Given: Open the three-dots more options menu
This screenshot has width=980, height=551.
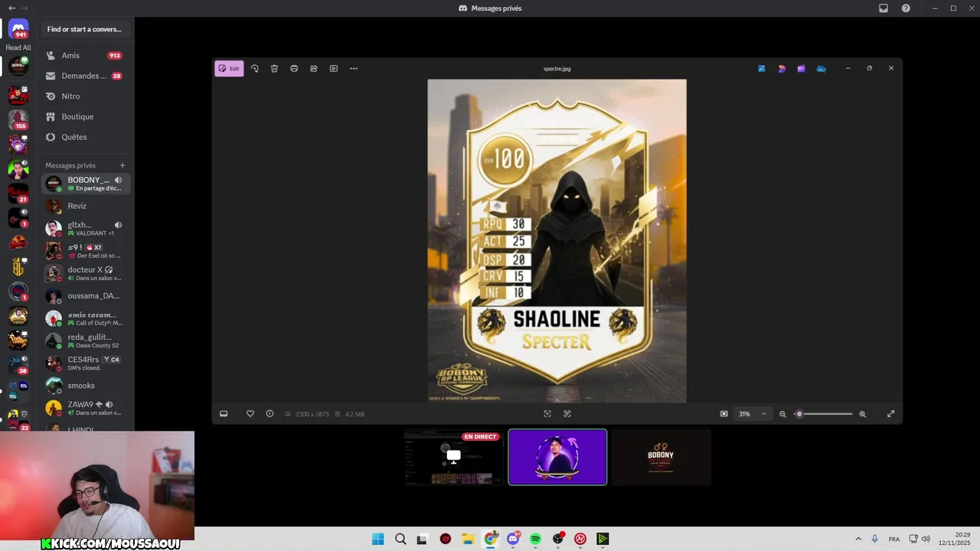Looking at the screenshot, I should 354,69.
